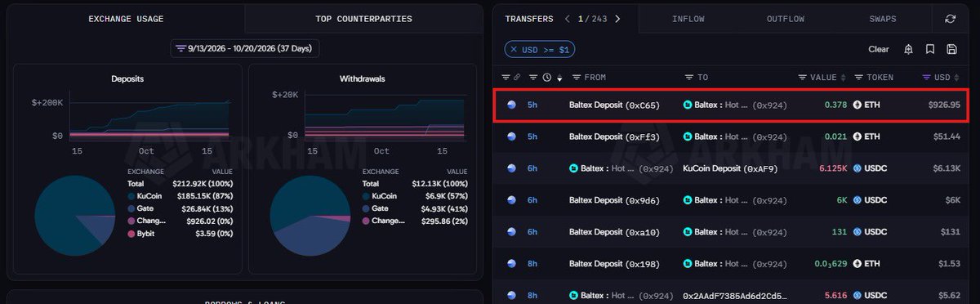Switch to the Top Counterparties tab
The image size is (980, 304).
tap(363, 18)
